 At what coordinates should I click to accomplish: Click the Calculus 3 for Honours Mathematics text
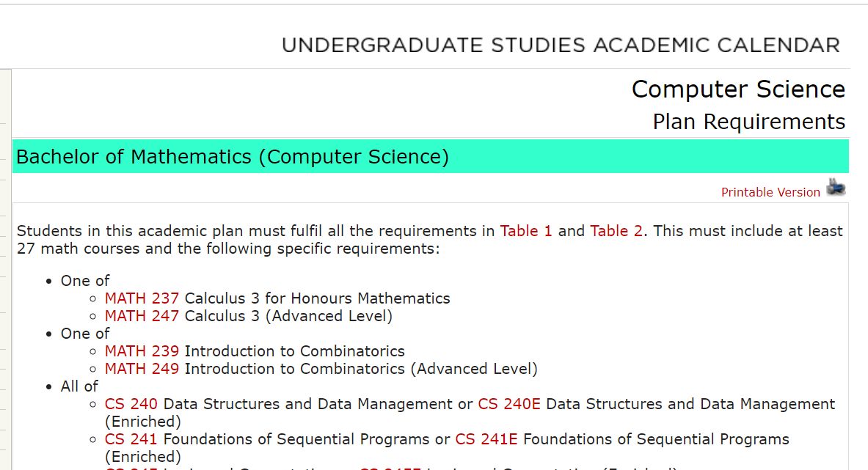(x=317, y=298)
